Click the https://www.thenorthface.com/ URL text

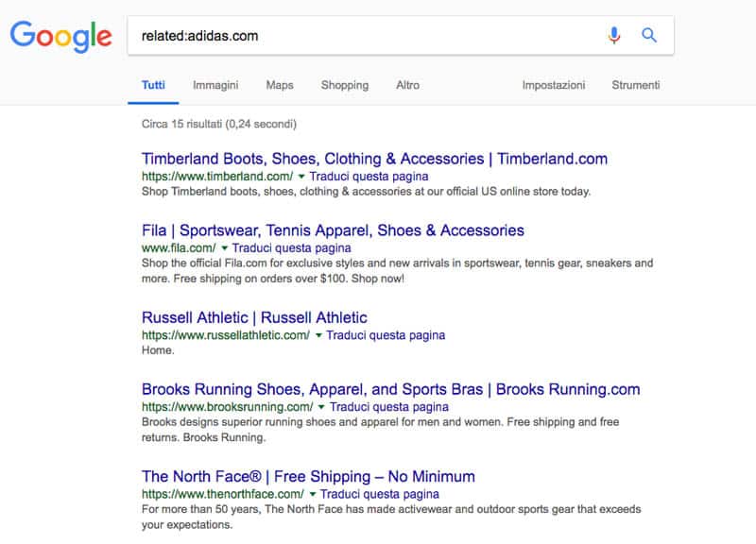point(223,494)
